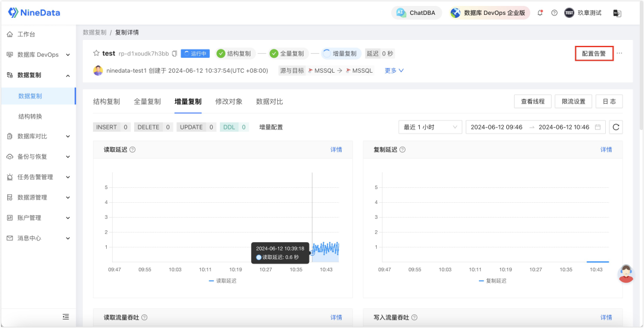The height and width of the screenshot is (328, 644).
Task: Click 配置告警 button
Action: point(594,53)
